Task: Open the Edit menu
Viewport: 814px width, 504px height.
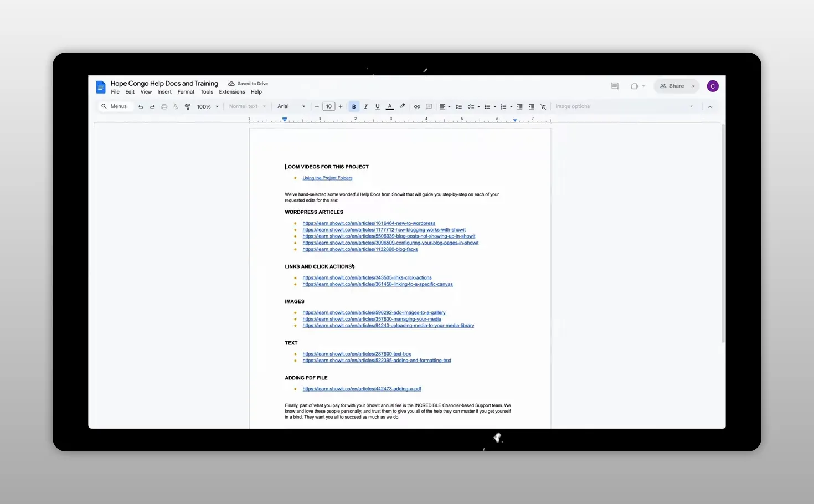Action: click(130, 92)
